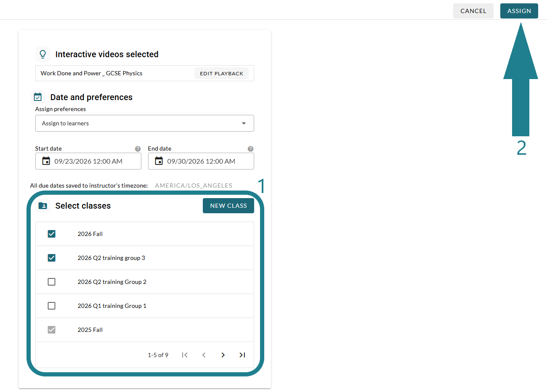Screen dimensions: 547x392
Task: Click the 2026 Q1 training Group 1 label
Action: (x=112, y=306)
